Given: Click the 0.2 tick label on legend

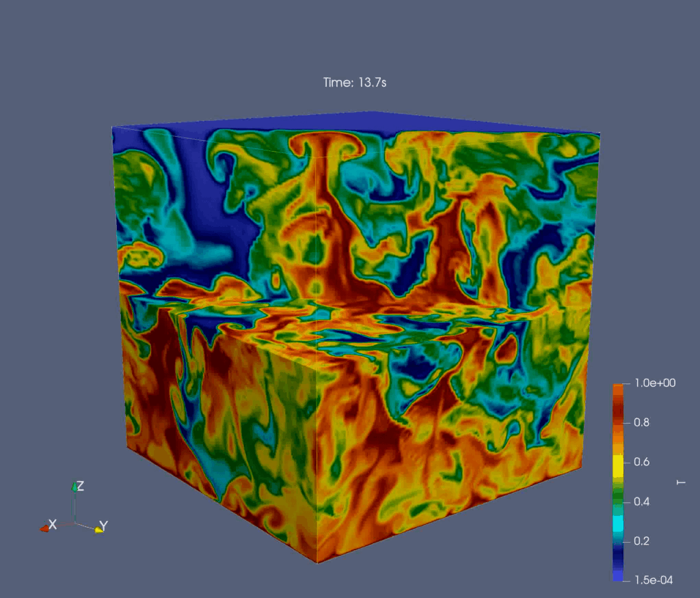Looking at the screenshot, I should coord(641,541).
